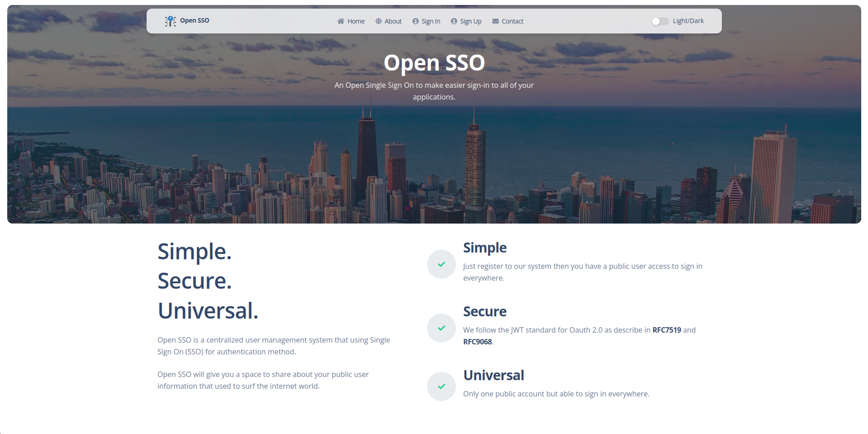Click the Open SSO key logo icon
This screenshot has width=868, height=434.
coord(170,21)
